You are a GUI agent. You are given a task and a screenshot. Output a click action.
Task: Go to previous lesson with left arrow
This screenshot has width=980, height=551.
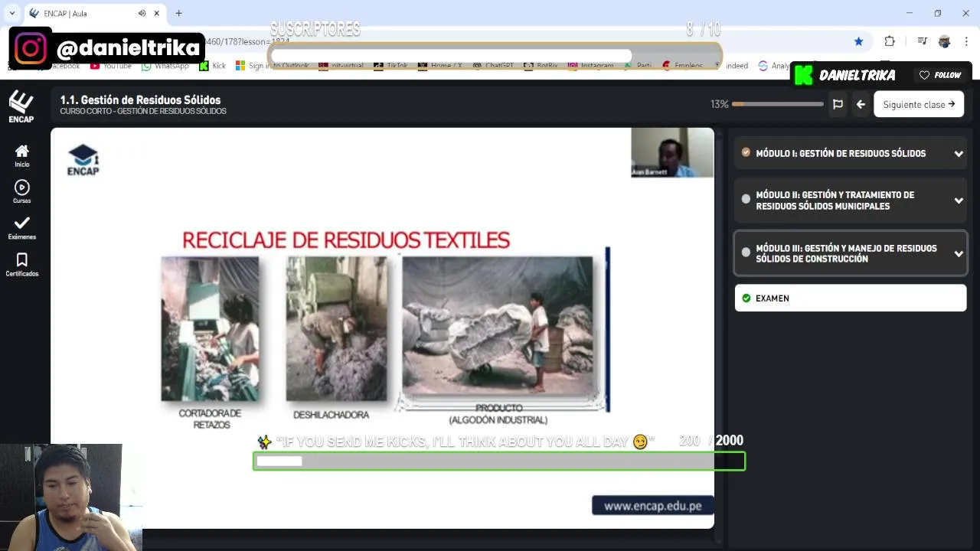tap(861, 104)
